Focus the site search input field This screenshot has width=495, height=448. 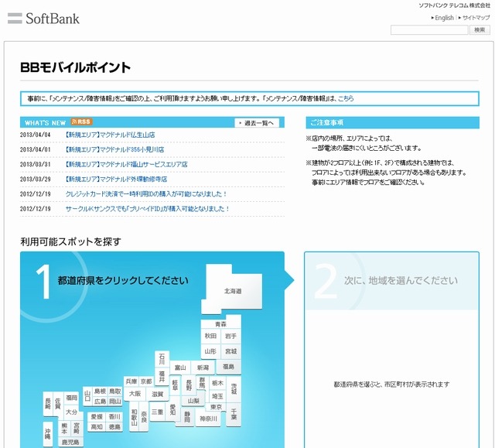429,30
